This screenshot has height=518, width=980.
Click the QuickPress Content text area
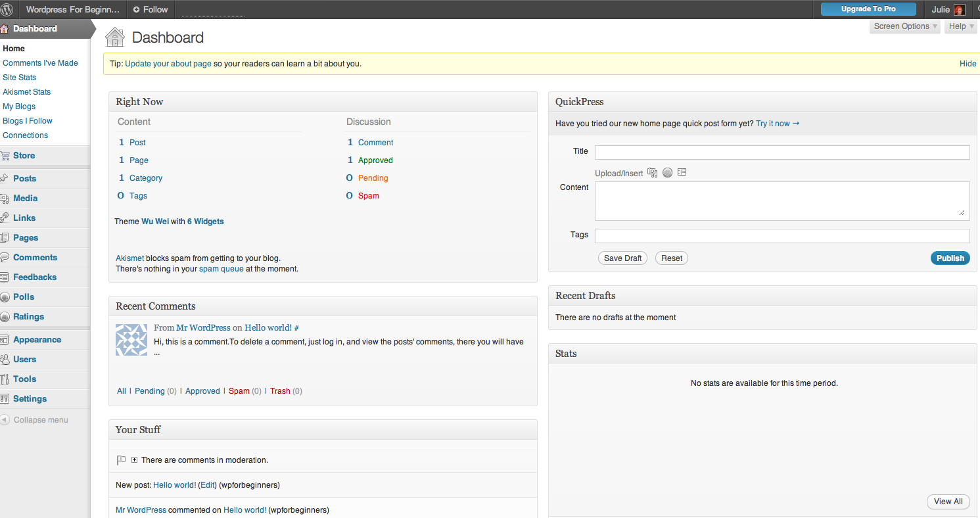point(782,201)
